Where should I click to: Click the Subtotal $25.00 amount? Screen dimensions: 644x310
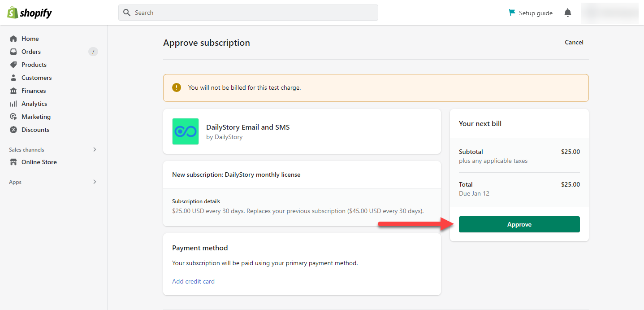pos(571,152)
